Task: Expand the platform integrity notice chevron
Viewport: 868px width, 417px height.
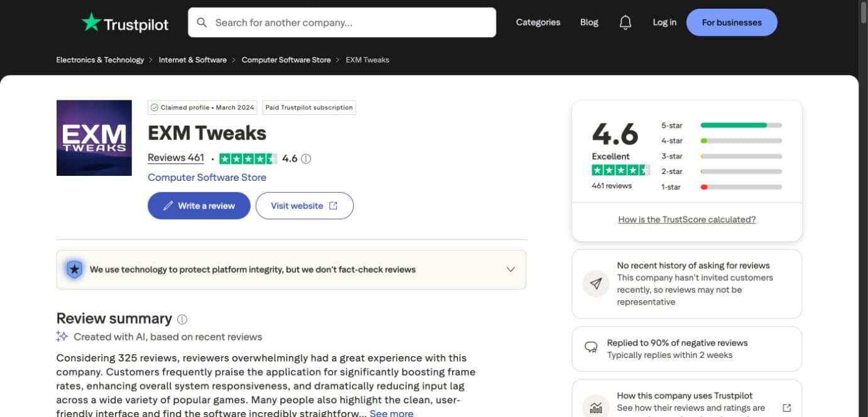Action: 511,269
